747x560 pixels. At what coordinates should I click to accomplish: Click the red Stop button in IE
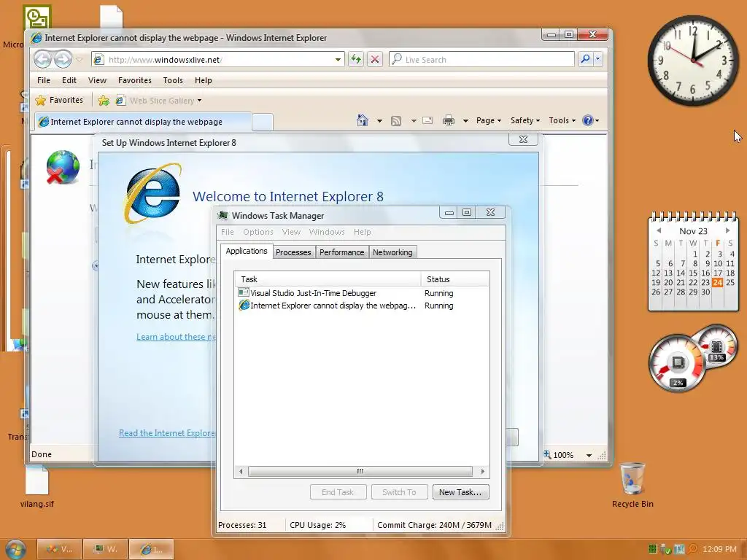click(375, 60)
